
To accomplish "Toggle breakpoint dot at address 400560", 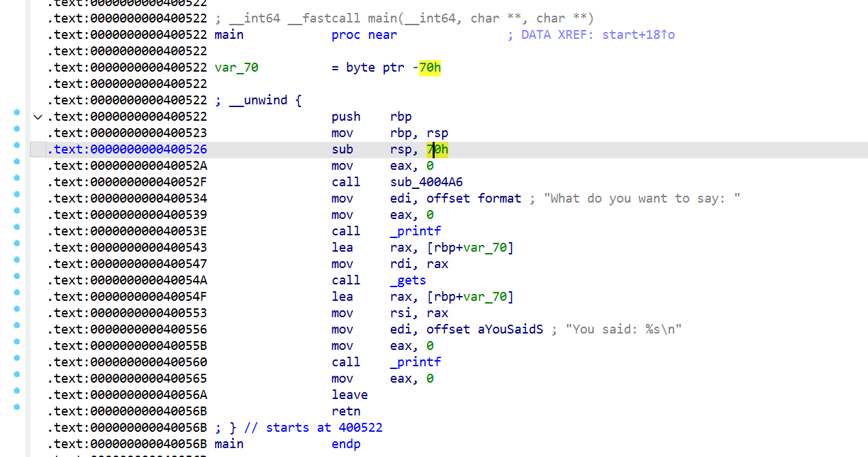I will [x=17, y=357].
